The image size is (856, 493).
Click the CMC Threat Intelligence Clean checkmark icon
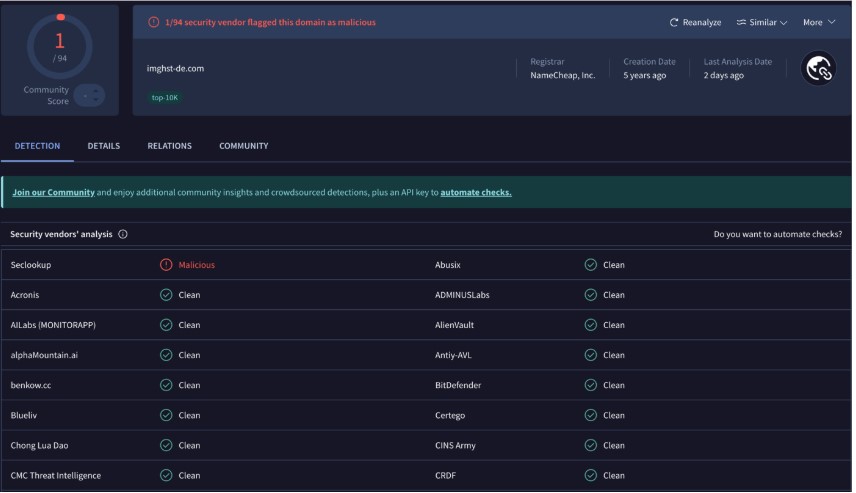click(167, 476)
